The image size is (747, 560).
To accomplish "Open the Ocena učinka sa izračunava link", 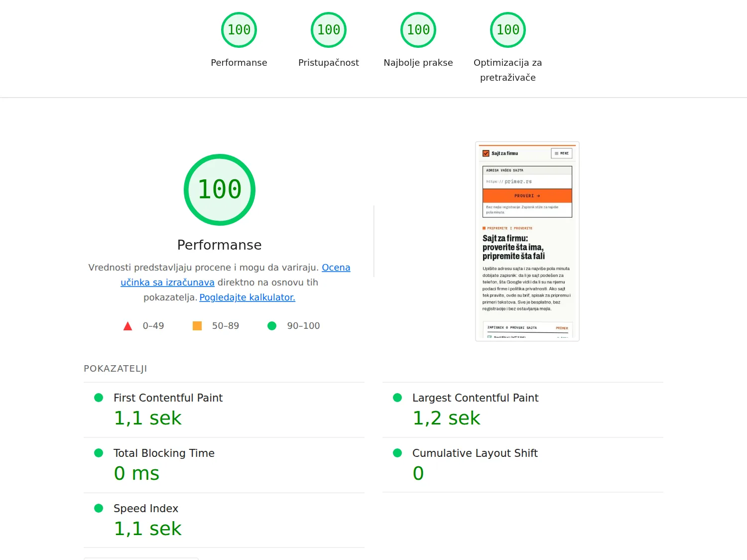I will [236, 275].
